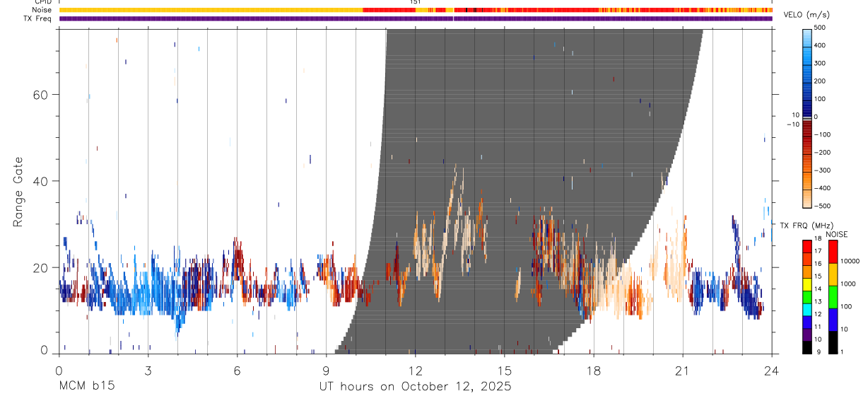The height and width of the screenshot is (401, 868).
Task: Click the 'VELO (m/s)' legend title
Action: 807,15
